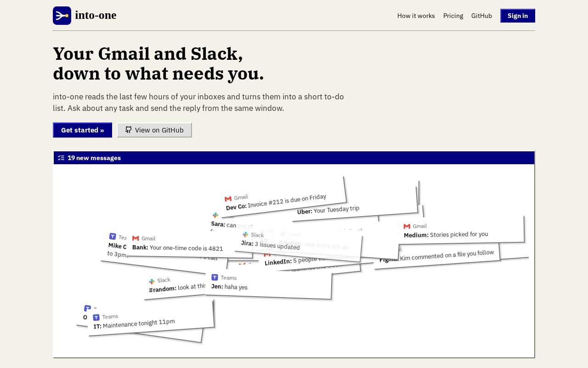This screenshot has width=588, height=368.
Task: Click the Teams icon on the IT maintenance card
Action: coord(96,317)
